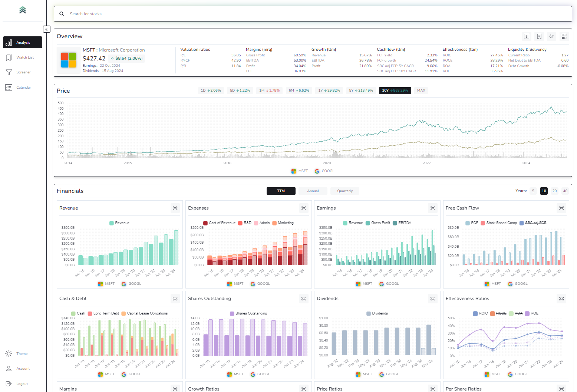Click the green chevron app logo
This screenshot has height=392, width=577.
pyautogui.click(x=23, y=10)
